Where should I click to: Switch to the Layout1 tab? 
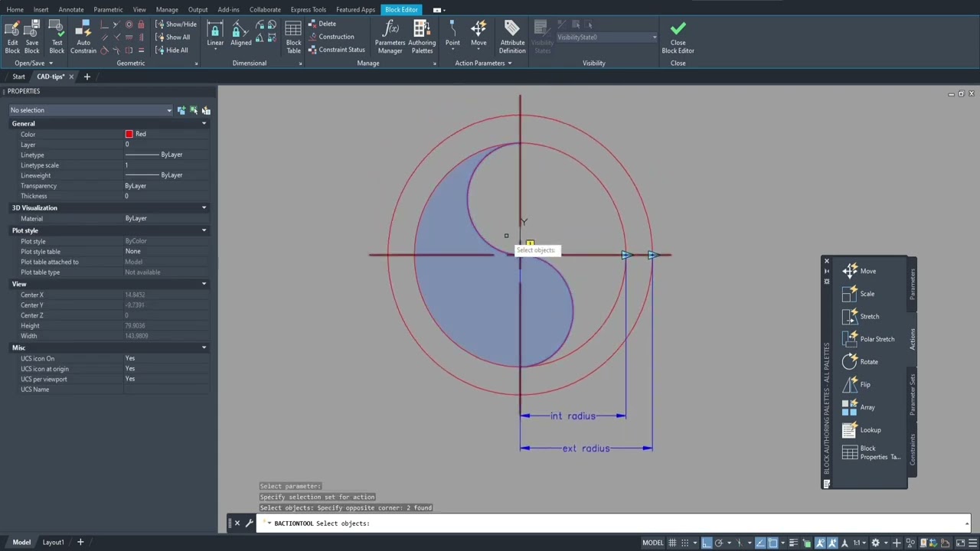click(53, 542)
